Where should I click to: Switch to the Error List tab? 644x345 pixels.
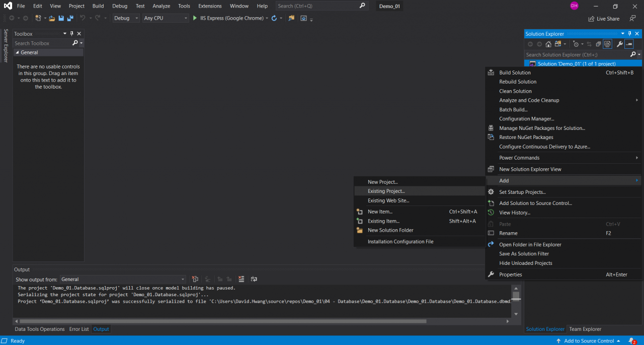tap(79, 329)
